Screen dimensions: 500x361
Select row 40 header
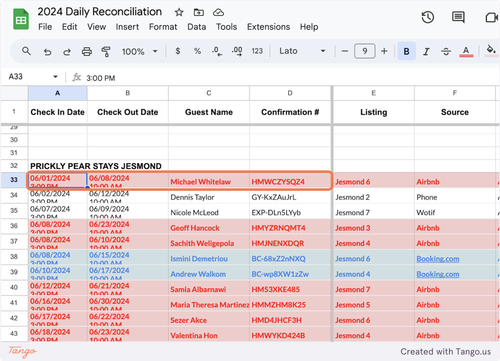14,287
